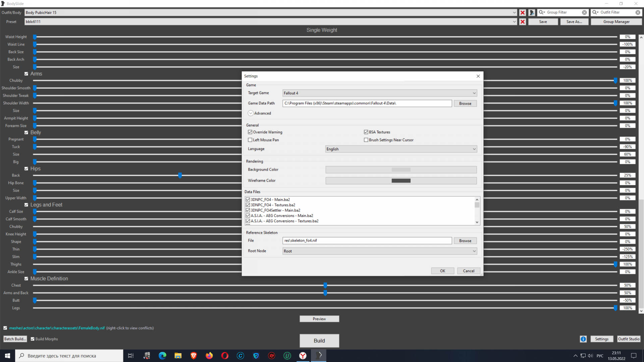The image size is (644, 362).
Task: Click the red X beside Outfit/Body dropdown
Action: [x=523, y=13]
